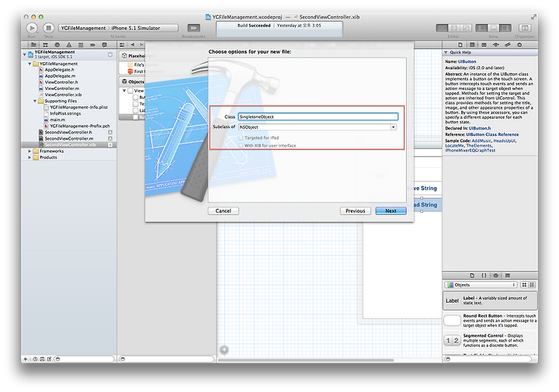
Task: Click the Previous button
Action: pos(356,210)
